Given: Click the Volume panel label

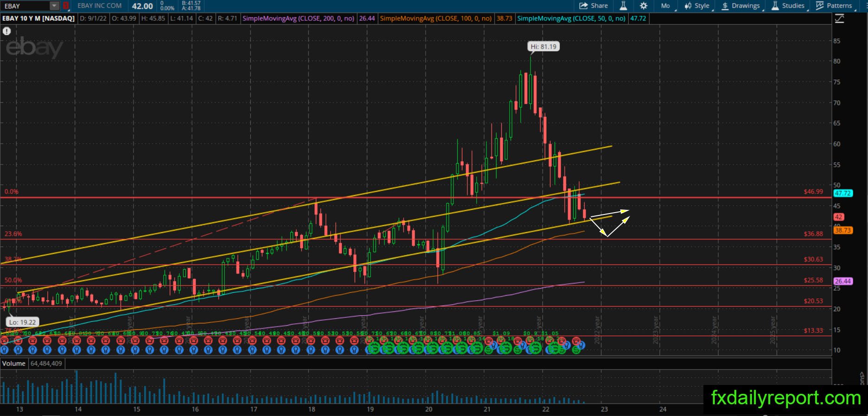Looking at the screenshot, I should pos(13,364).
